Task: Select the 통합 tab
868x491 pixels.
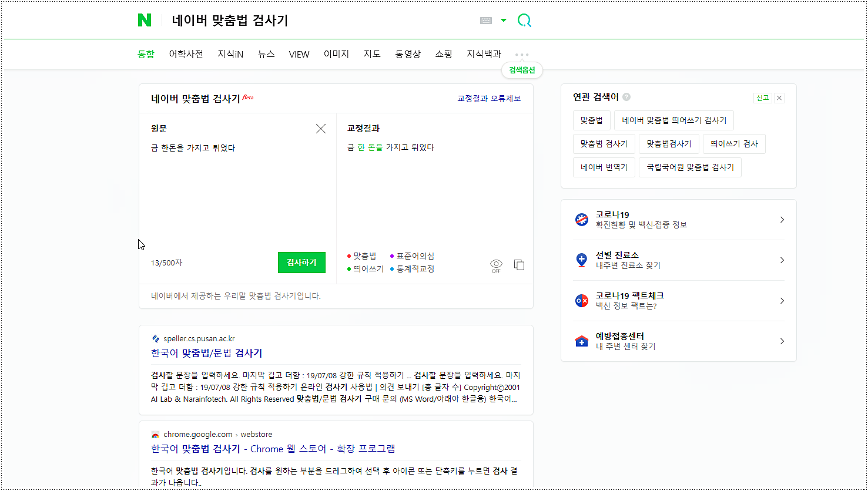Action: coord(146,54)
